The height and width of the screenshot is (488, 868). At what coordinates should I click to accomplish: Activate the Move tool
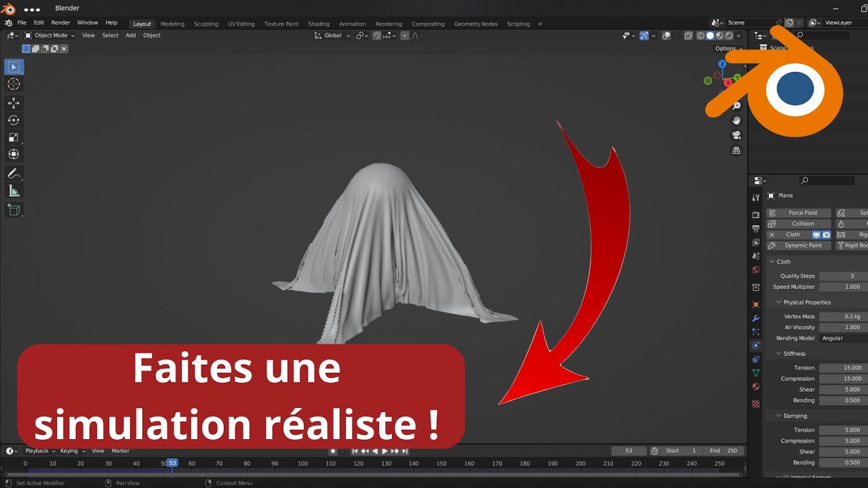(x=14, y=102)
